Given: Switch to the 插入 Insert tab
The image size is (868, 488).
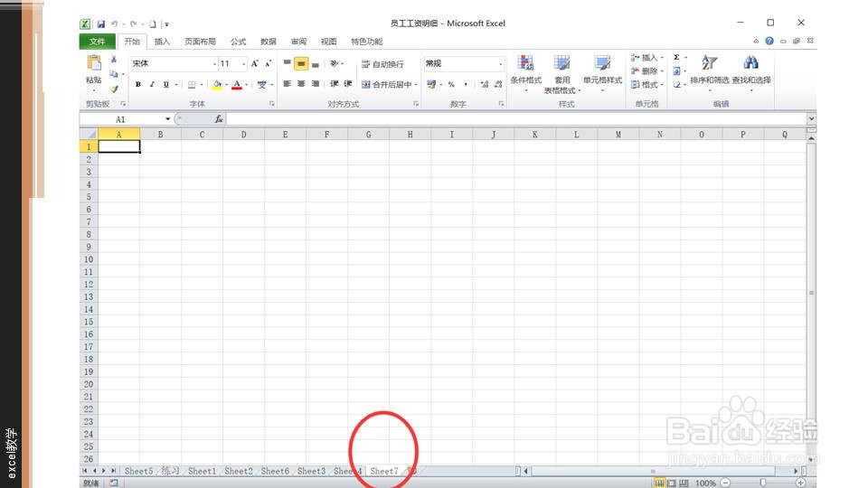Looking at the screenshot, I should click(162, 42).
